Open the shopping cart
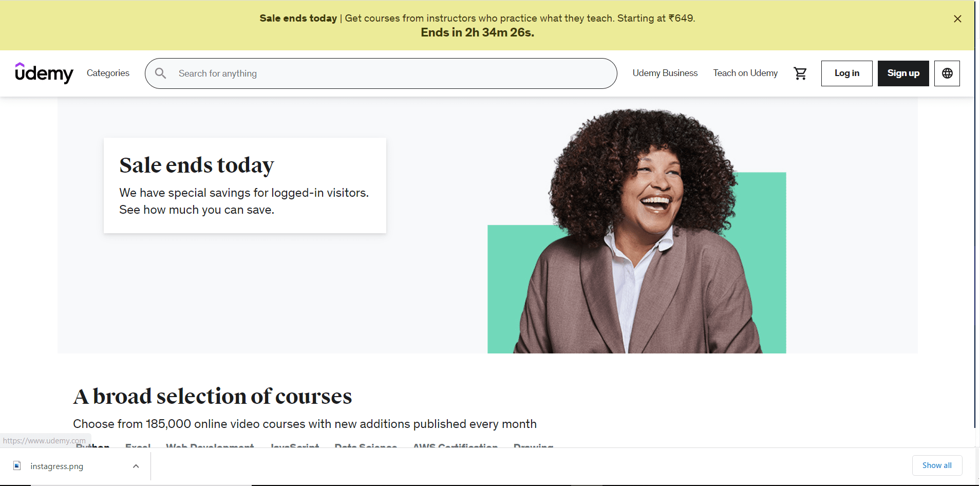 click(x=800, y=73)
